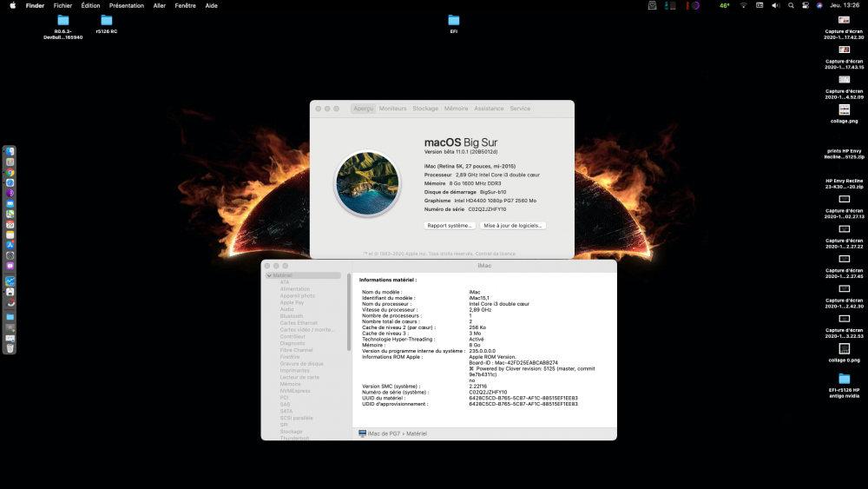Switch to the Moniteurs tab
This screenshot has height=489, width=868.
pos(392,109)
